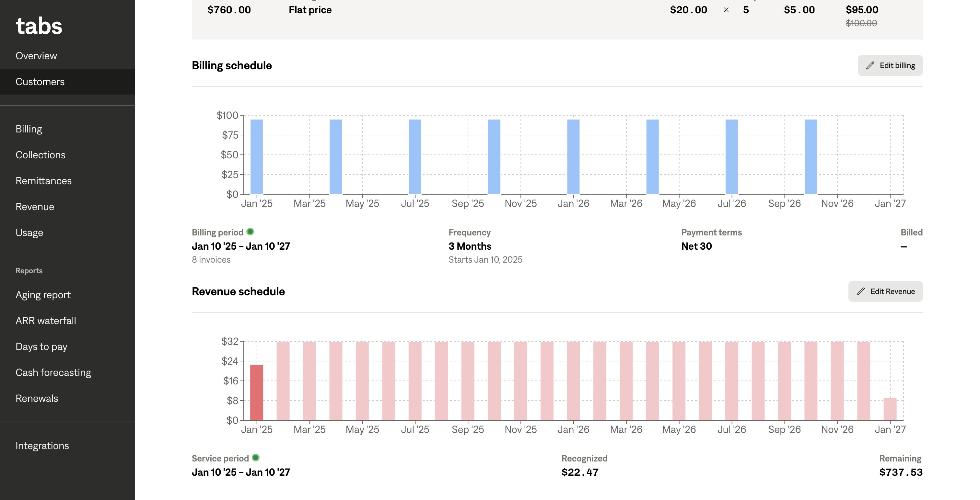
Task: Navigate to Collections
Action: click(x=40, y=155)
